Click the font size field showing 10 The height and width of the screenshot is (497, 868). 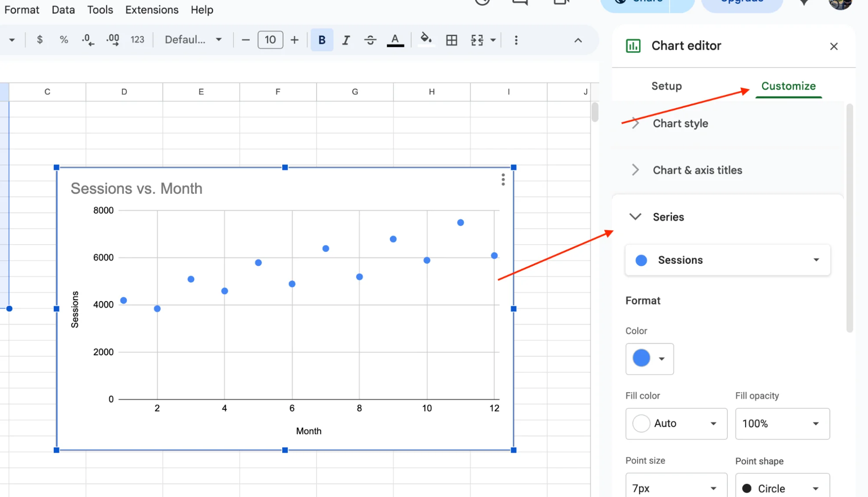pos(270,40)
